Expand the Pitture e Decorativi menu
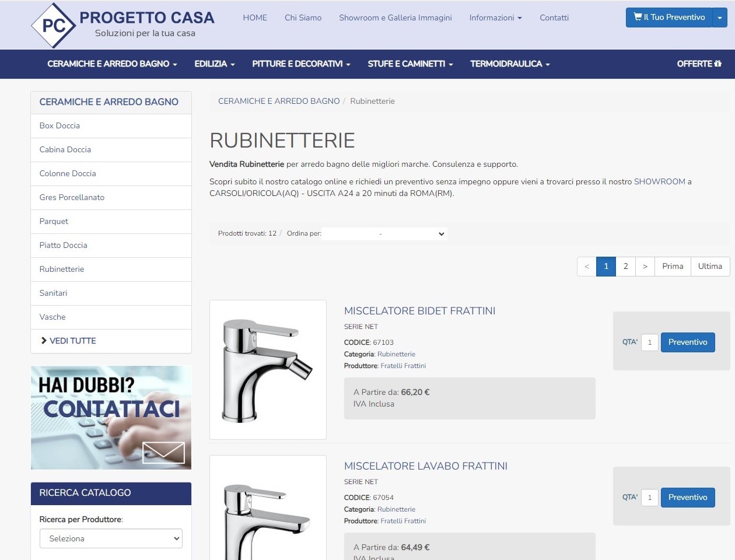This screenshot has width=735, height=560. (x=301, y=64)
